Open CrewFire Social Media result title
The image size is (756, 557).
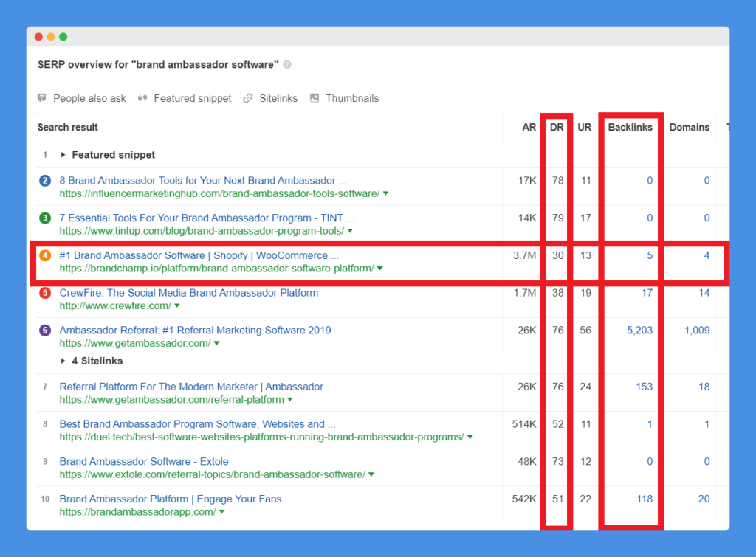(x=189, y=292)
